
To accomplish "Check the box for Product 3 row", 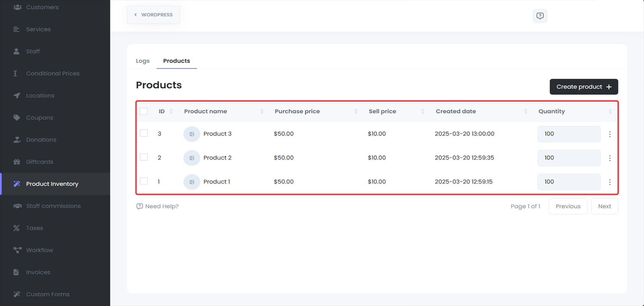I will click(x=144, y=133).
